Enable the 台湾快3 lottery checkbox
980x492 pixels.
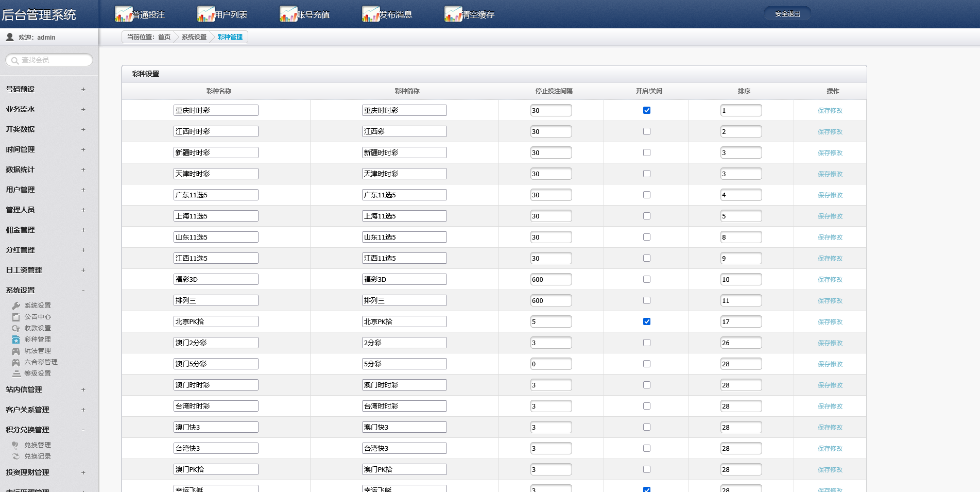click(x=647, y=448)
